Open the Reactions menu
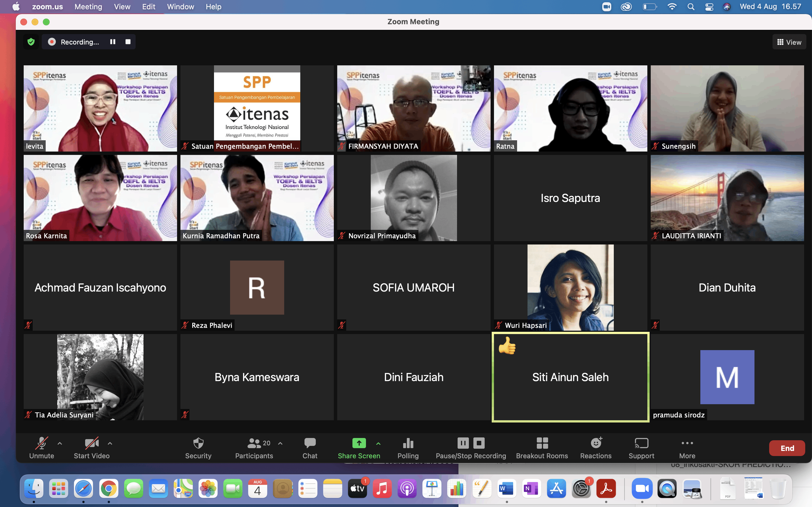The width and height of the screenshot is (812, 507). pos(596,443)
